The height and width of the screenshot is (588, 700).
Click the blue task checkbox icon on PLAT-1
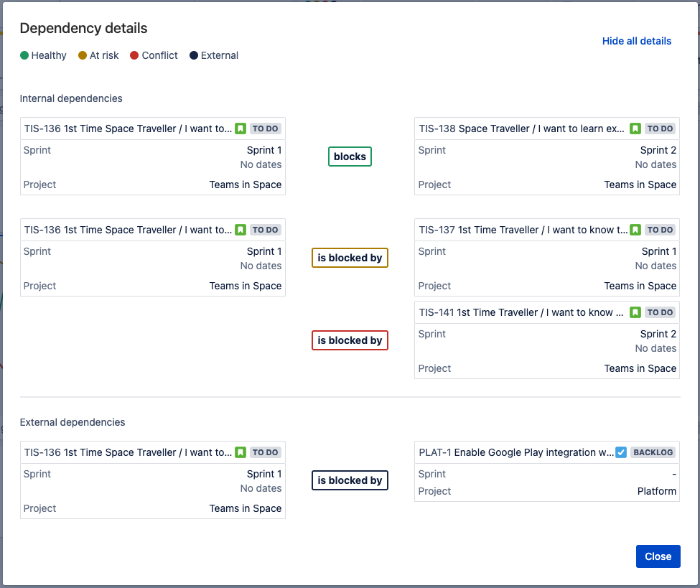click(x=620, y=452)
